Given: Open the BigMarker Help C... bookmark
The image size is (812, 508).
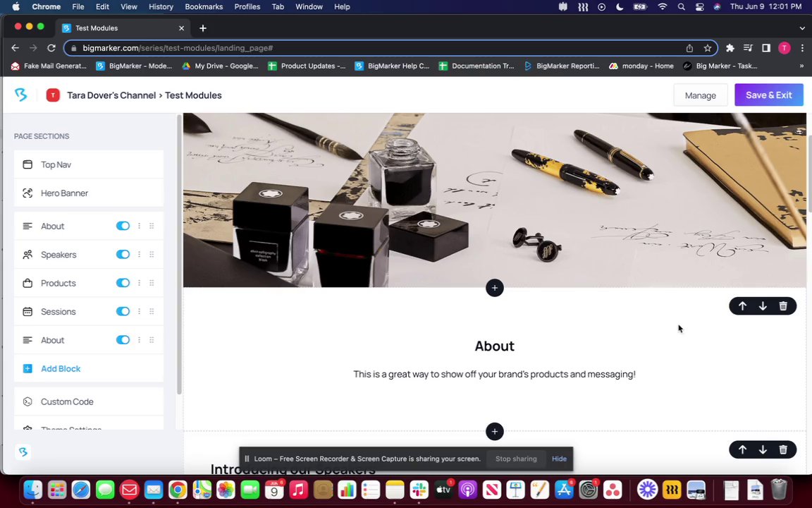Looking at the screenshot, I should click(x=392, y=66).
